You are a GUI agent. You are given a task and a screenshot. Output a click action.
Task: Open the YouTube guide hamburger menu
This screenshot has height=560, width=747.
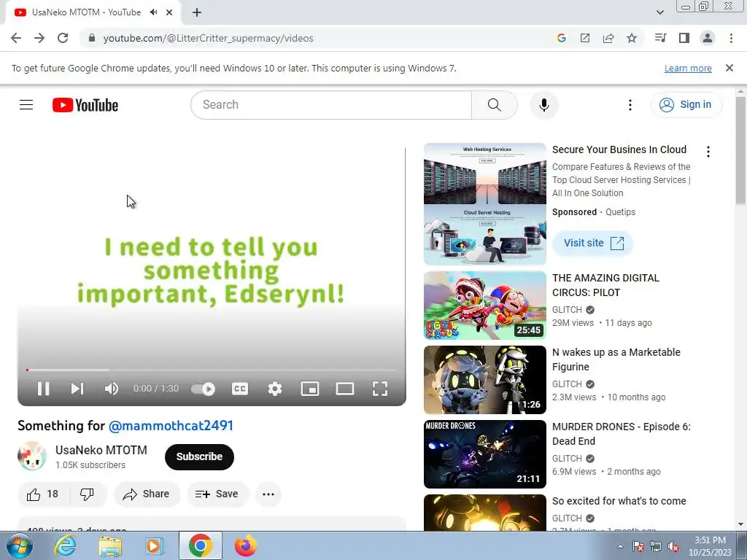tap(26, 105)
